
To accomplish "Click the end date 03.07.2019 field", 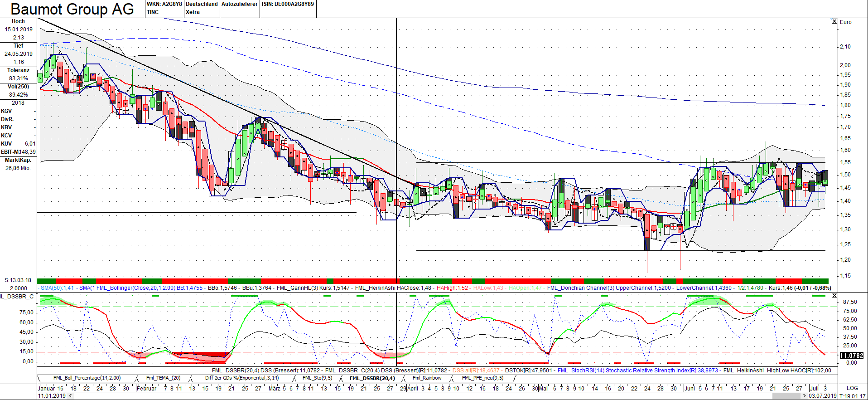I will coord(823,396).
